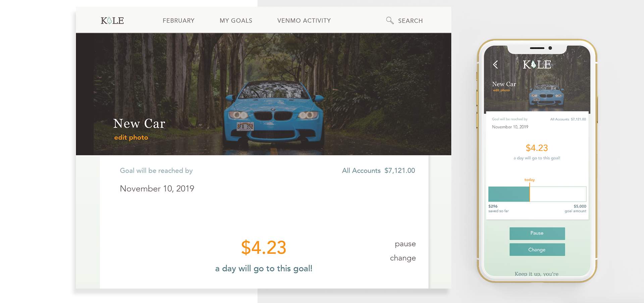
Task: Go to MY GOALS in the navigation
Action: (x=236, y=21)
